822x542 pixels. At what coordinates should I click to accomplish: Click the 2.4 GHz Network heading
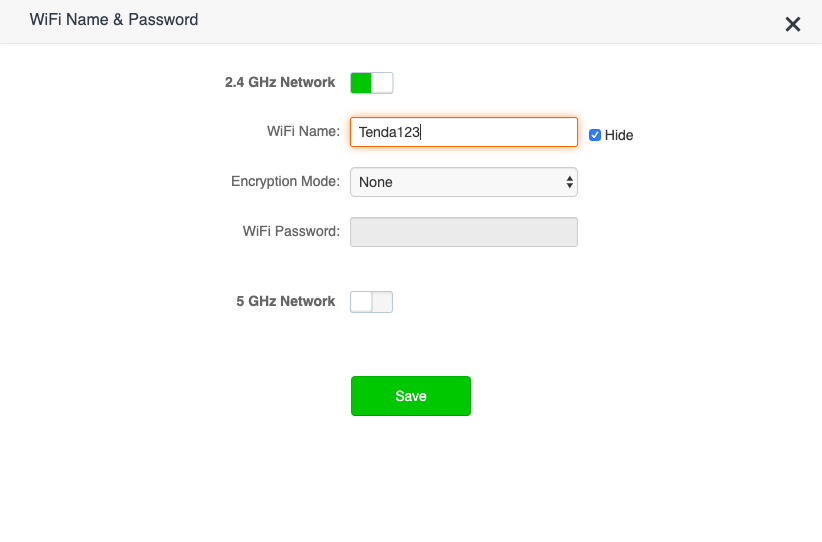click(280, 82)
